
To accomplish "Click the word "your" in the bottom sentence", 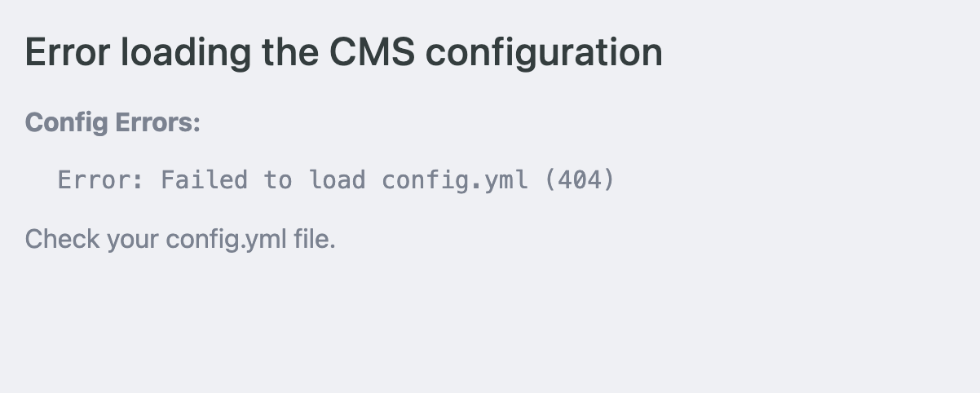I will [x=133, y=240].
